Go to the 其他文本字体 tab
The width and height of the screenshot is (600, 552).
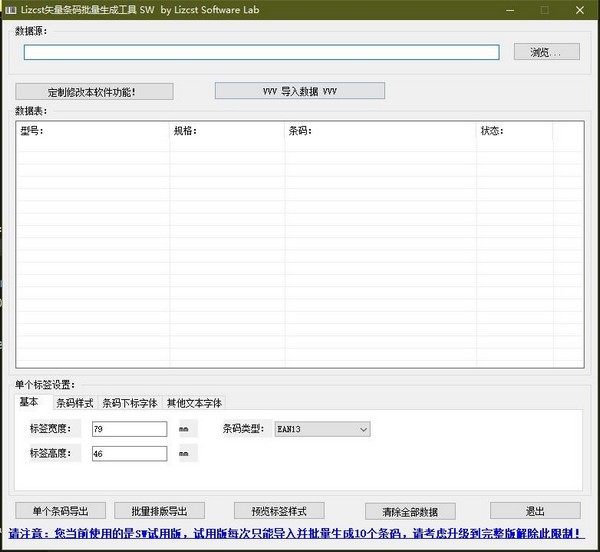[x=194, y=403]
